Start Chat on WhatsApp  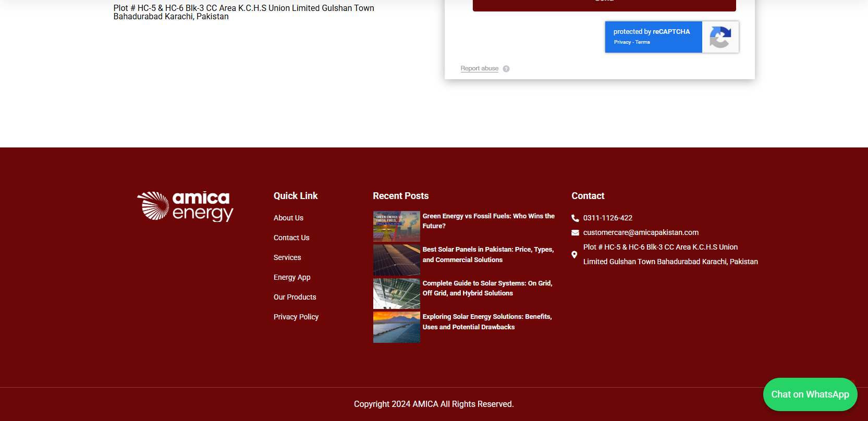coord(810,394)
